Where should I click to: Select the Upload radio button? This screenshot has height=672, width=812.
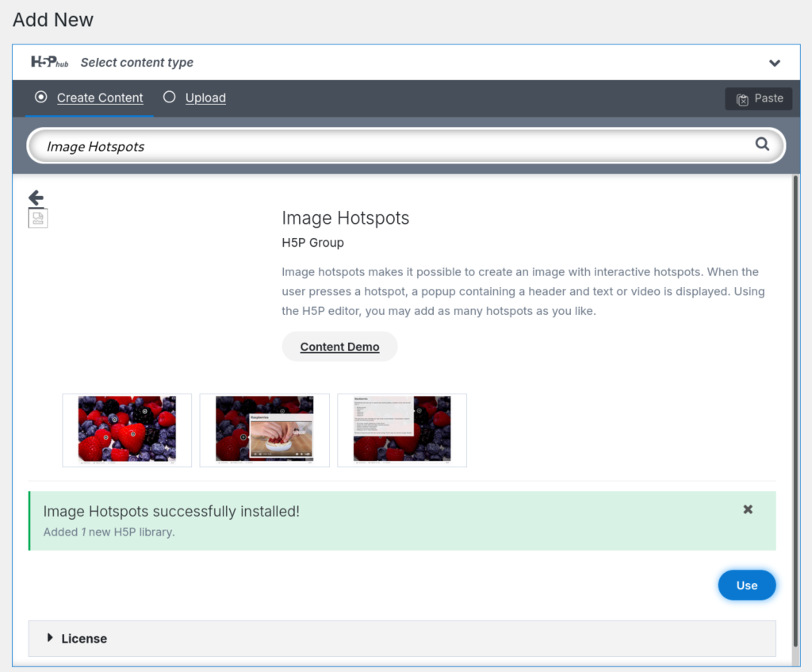[x=169, y=97]
